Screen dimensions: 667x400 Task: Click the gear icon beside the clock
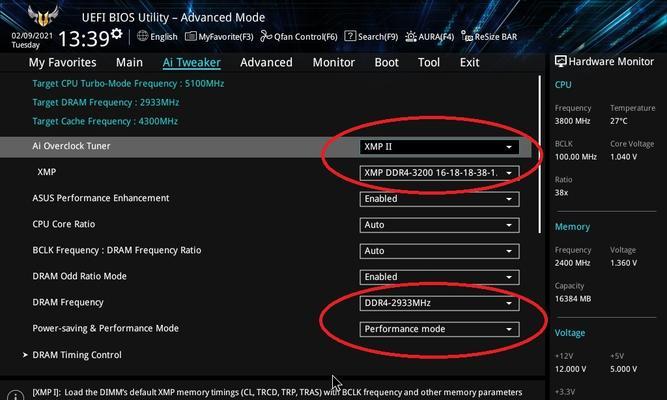(117, 33)
